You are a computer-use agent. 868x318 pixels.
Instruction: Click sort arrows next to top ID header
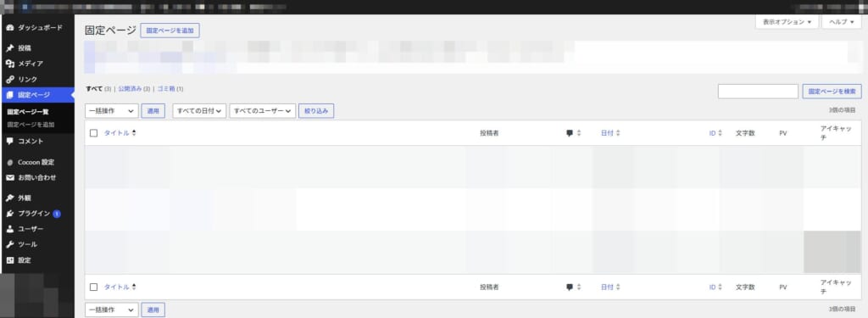coord(721,133)
